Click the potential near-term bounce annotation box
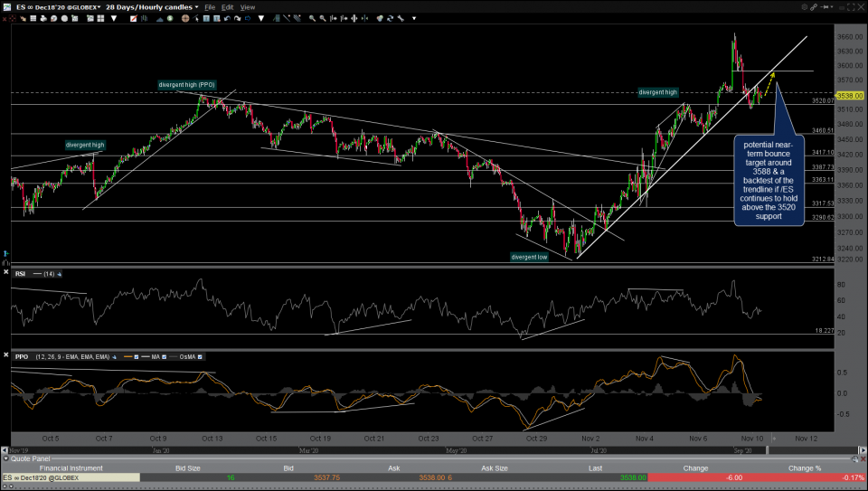The height and width of the screenshot is (491, 868). pos(769,180)
